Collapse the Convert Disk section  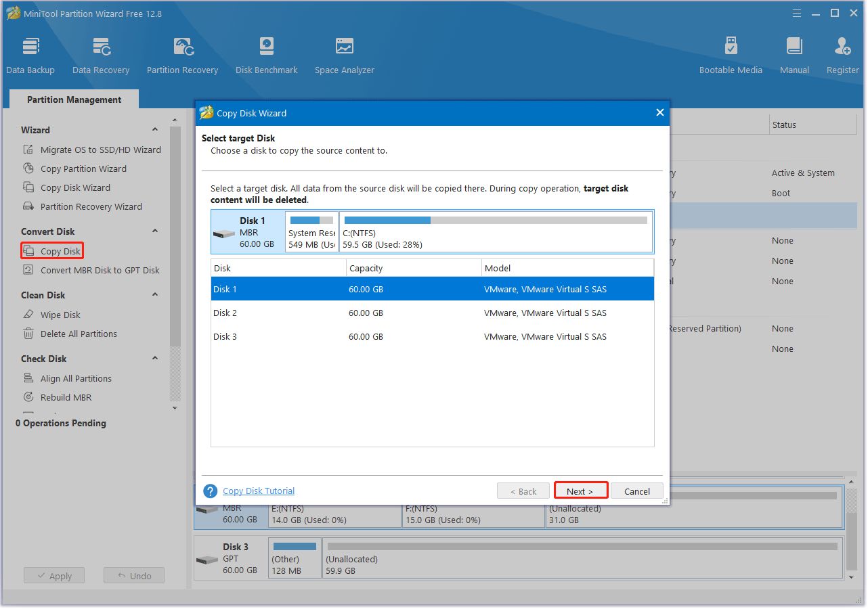(155, 231)
